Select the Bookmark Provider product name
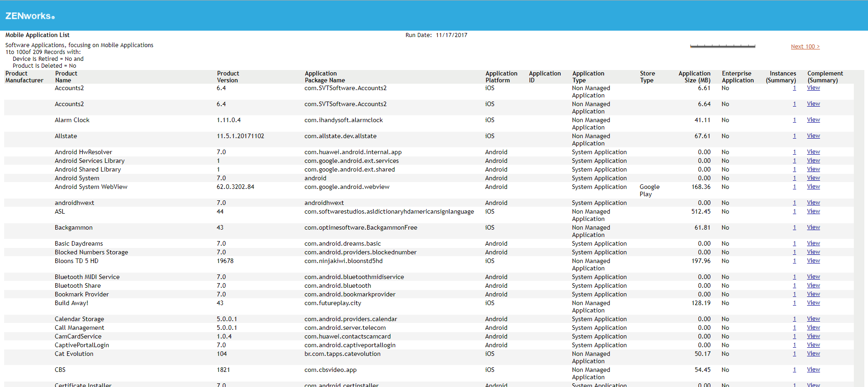This screenshot has height=387, width=868. [x=82, y=295]
